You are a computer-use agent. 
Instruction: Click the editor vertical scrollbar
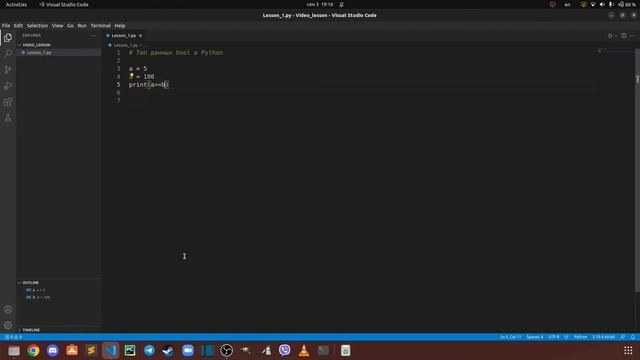pyautogui.click(x=637, y=171)
